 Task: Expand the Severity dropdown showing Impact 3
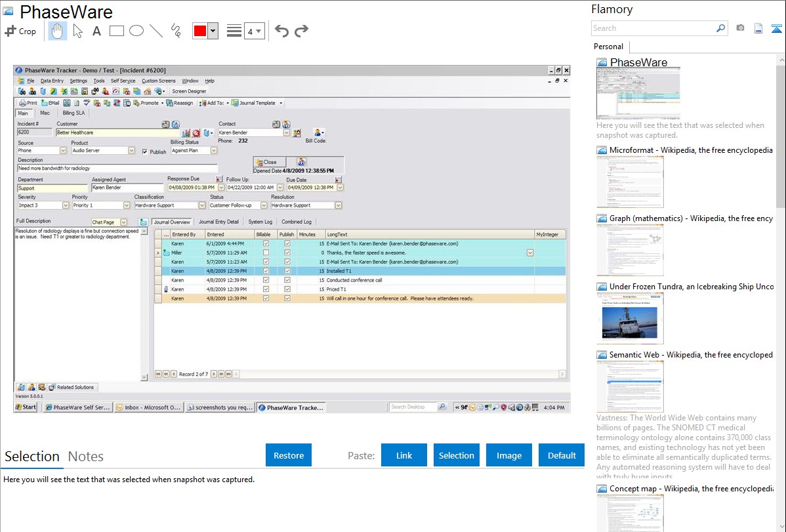point(65,205)
